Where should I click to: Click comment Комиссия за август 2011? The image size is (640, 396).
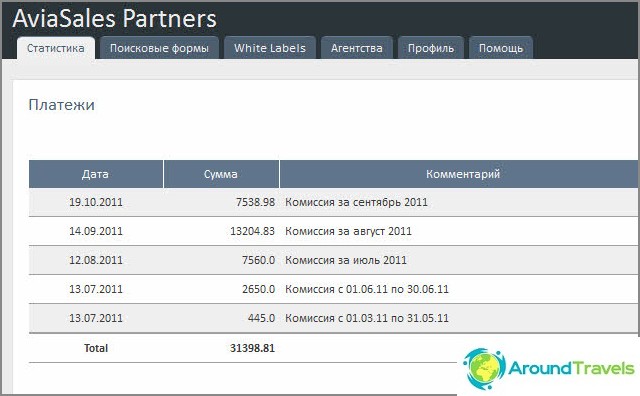tap(349, 231)
